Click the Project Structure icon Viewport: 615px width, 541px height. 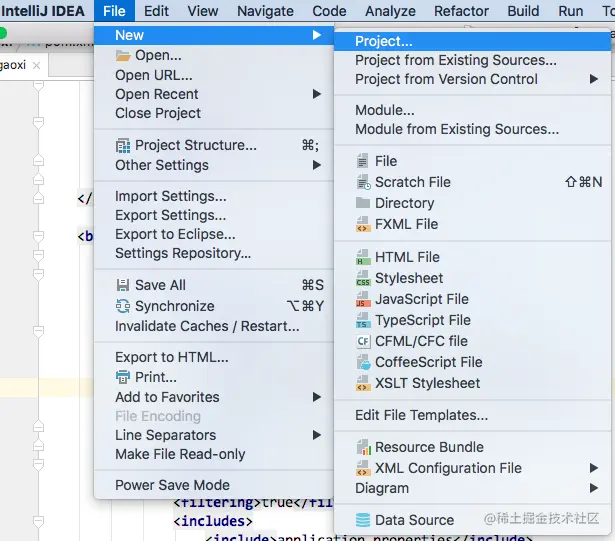[123, 146]
